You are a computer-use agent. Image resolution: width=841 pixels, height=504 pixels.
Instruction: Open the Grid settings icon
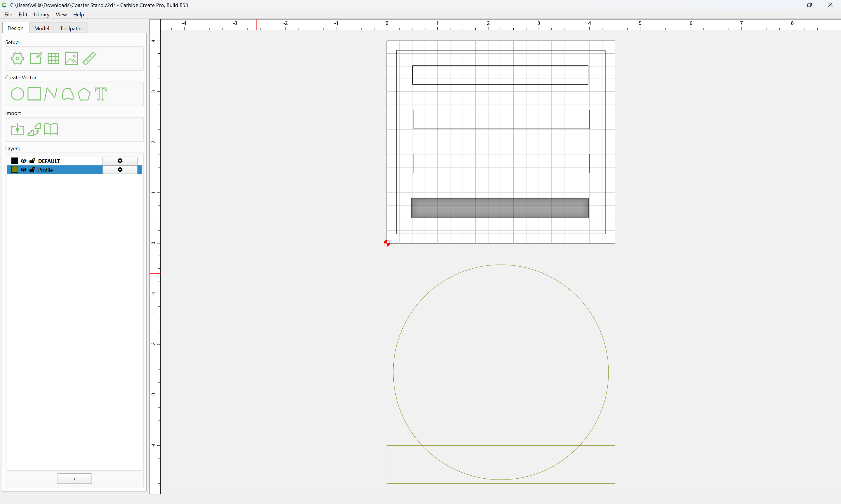53,58
